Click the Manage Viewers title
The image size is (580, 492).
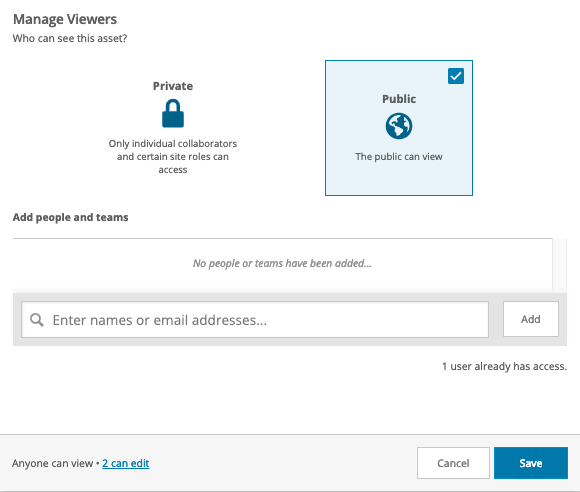[x=65, y=19]
